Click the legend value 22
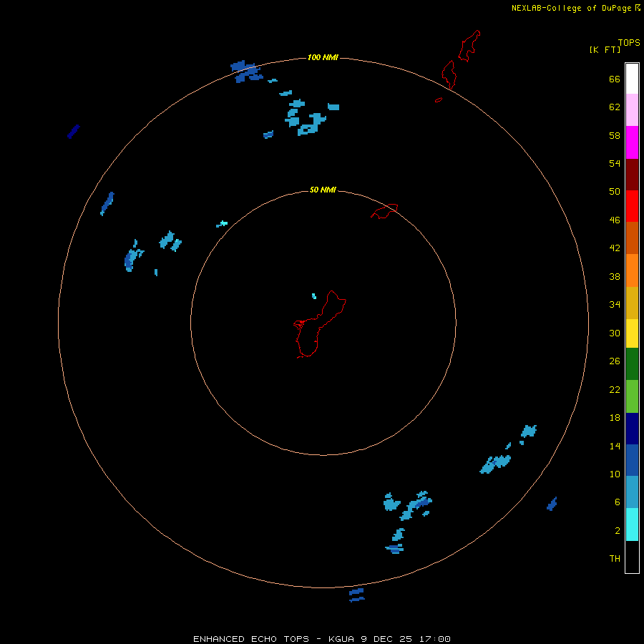The width and height of the screenshot is (644, 644). pos(615,390)
